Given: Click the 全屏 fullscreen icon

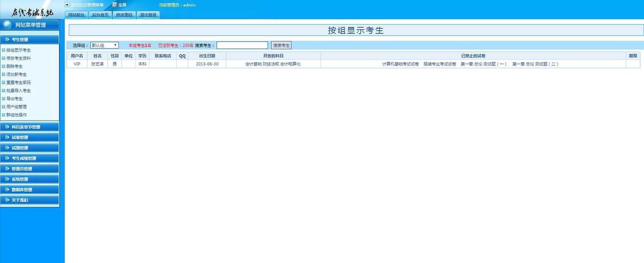Looking at the screenshot, I should [114, 5].
